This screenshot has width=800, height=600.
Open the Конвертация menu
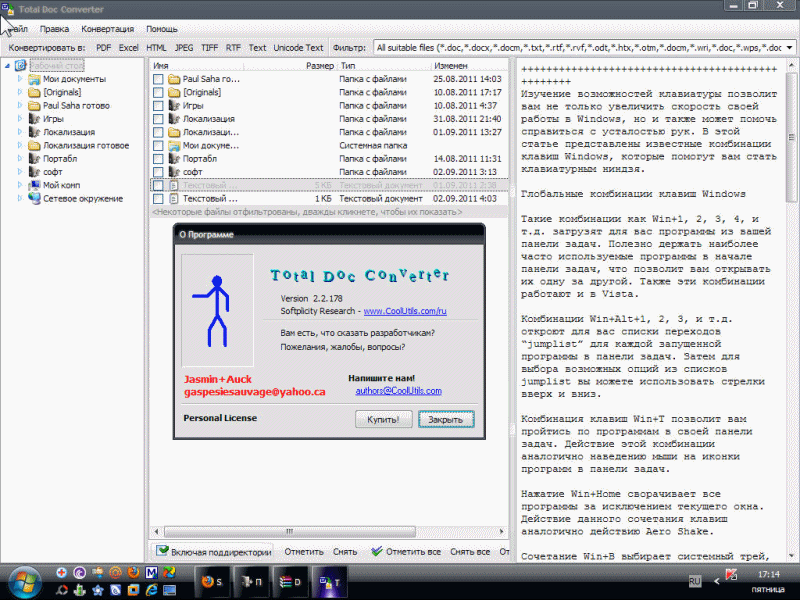(108, 29)
